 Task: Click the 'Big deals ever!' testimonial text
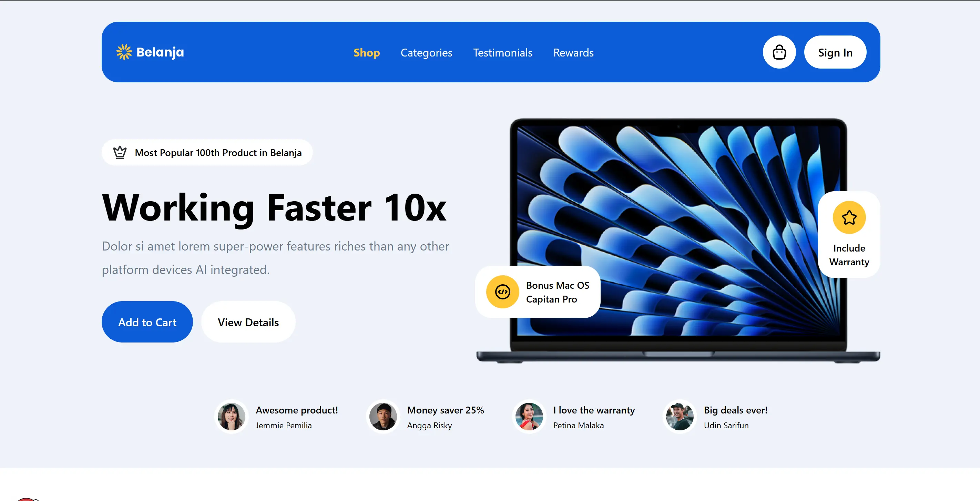click(x=735, y=410)
